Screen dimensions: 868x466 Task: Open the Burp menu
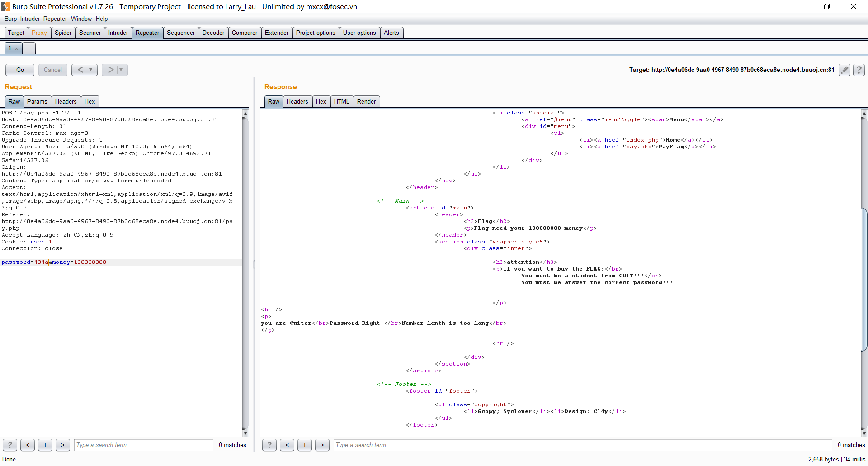coord(10,19)
